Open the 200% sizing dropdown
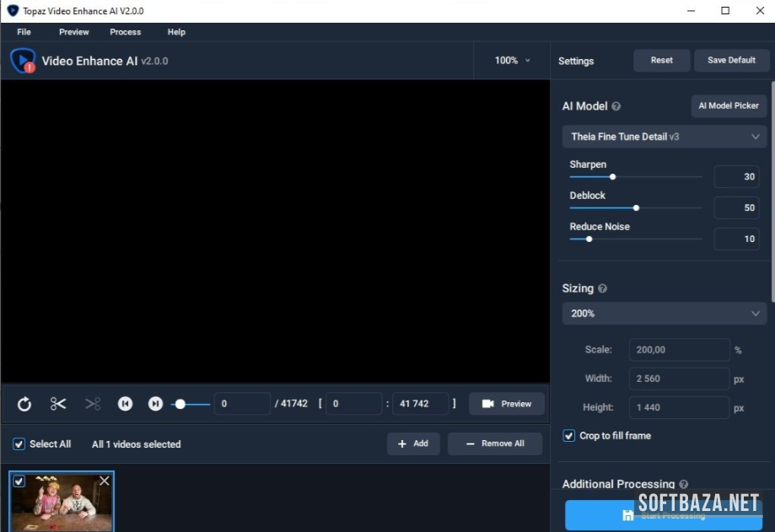Image resolution: width=775 pixels, height=532 pixels. (665, 314)
